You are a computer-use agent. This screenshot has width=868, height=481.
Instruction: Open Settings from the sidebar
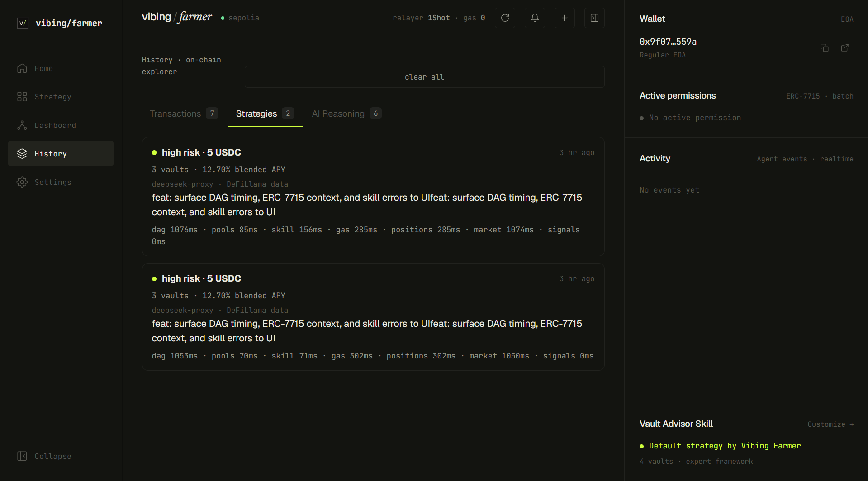pos(61,182)
